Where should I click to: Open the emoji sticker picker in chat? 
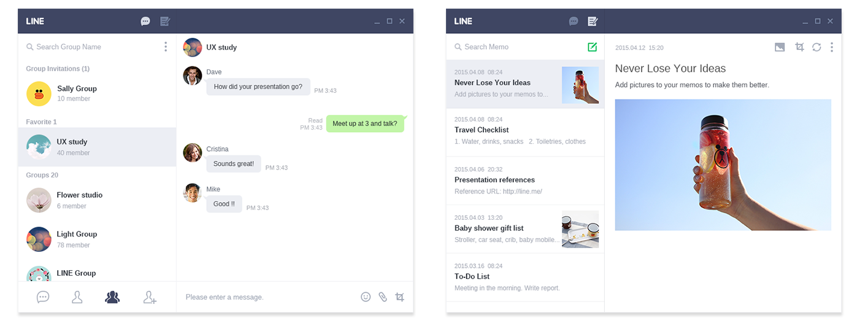(x=366, y=297)
